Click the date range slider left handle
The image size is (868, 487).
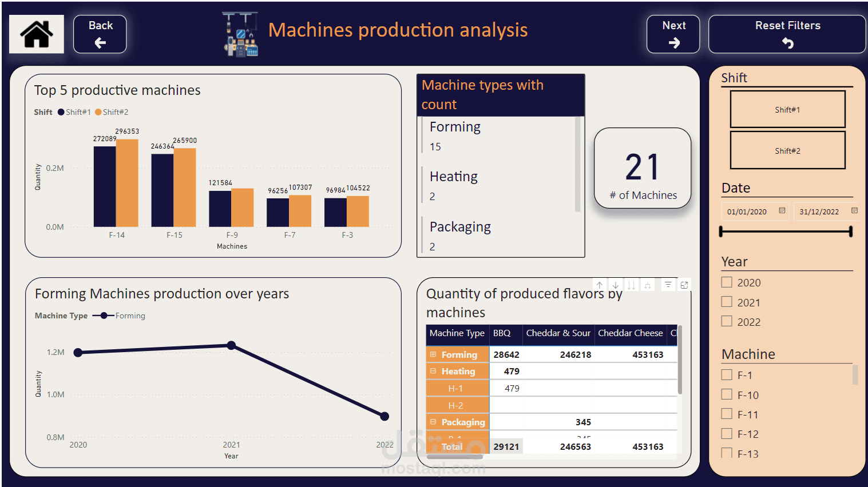click(721, 231)
